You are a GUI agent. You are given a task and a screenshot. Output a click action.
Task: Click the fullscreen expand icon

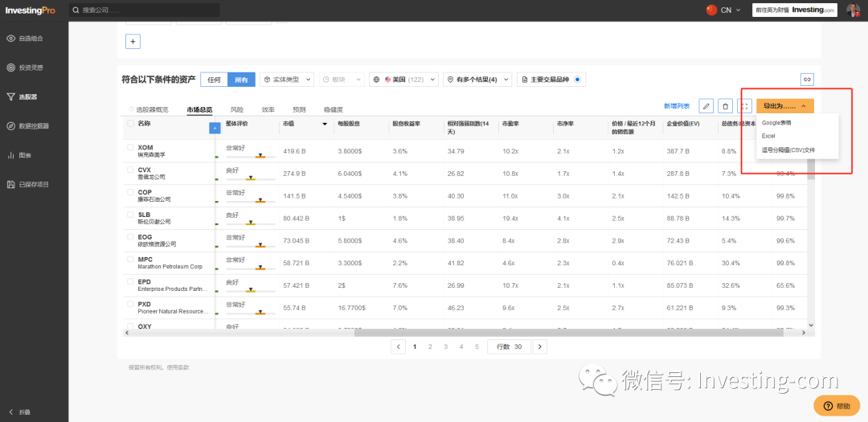[744, 106]
